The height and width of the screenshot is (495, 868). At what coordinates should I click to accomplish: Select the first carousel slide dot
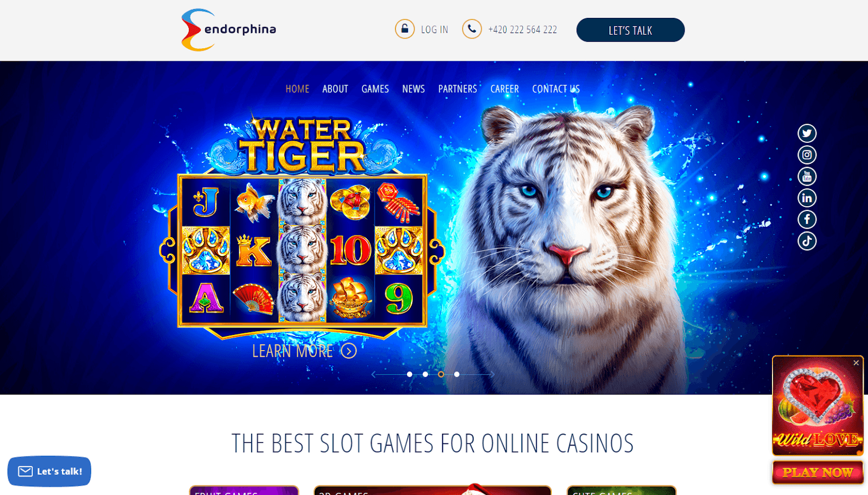[410, 374]
